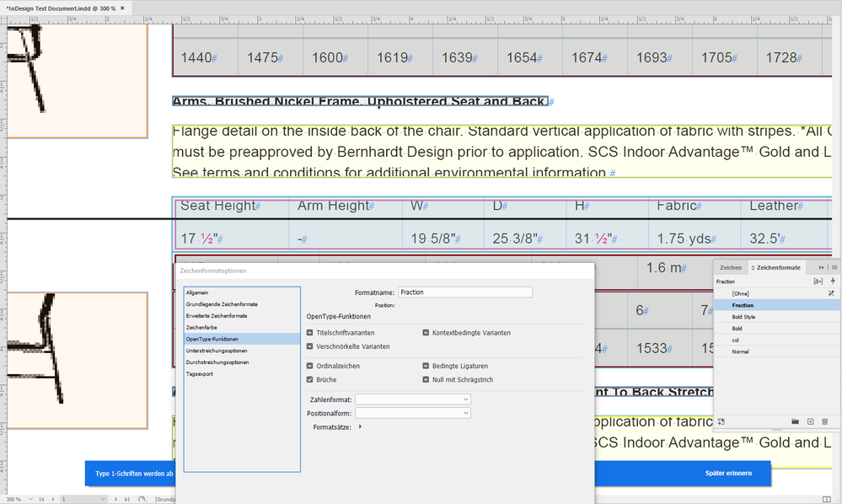Break the link to the character style
Screen dimensions: 842x504
720,420
